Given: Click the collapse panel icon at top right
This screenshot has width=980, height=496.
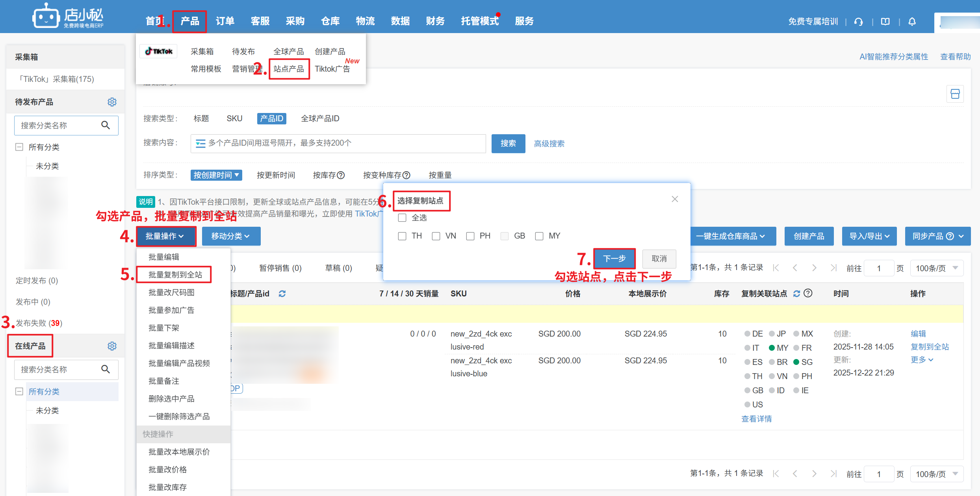Looking at the screenshot, I should 955,94.
